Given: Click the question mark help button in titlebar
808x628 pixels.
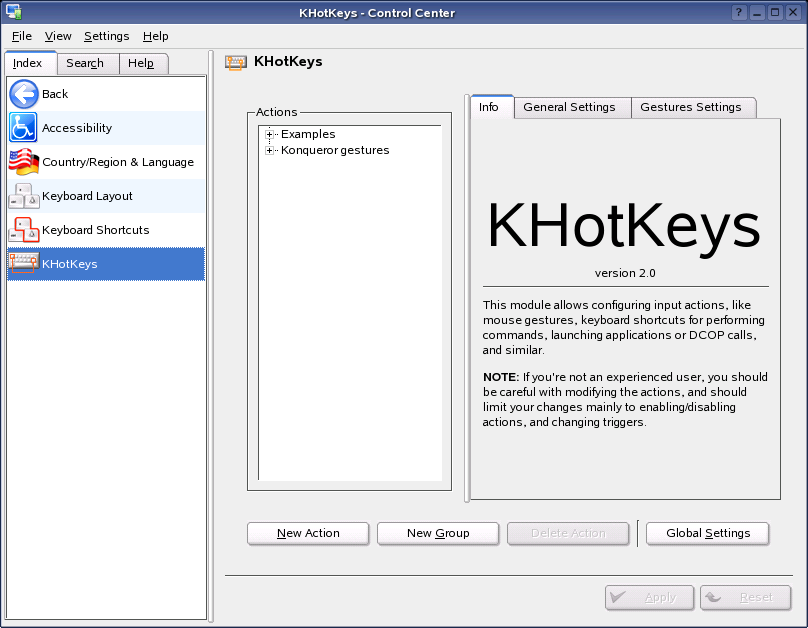Looking at the screenshot, I should pyautogui.click(x=738, y=12).
